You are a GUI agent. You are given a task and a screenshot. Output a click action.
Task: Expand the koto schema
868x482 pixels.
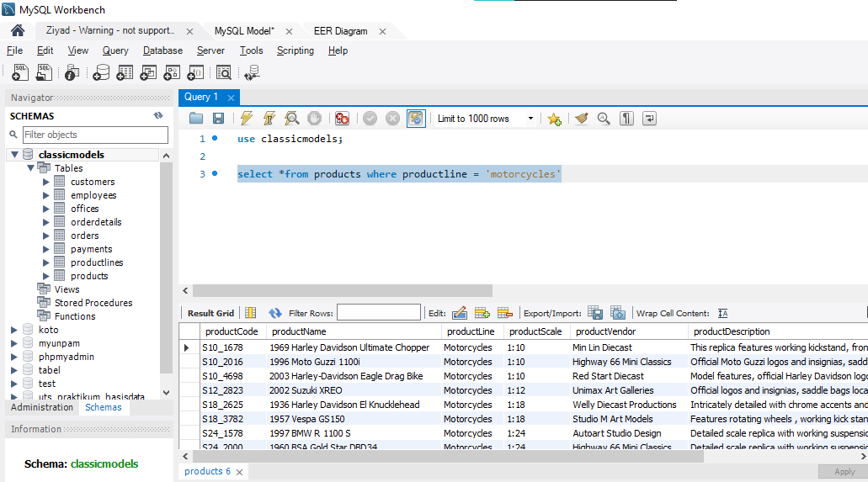tap(14, 329)
